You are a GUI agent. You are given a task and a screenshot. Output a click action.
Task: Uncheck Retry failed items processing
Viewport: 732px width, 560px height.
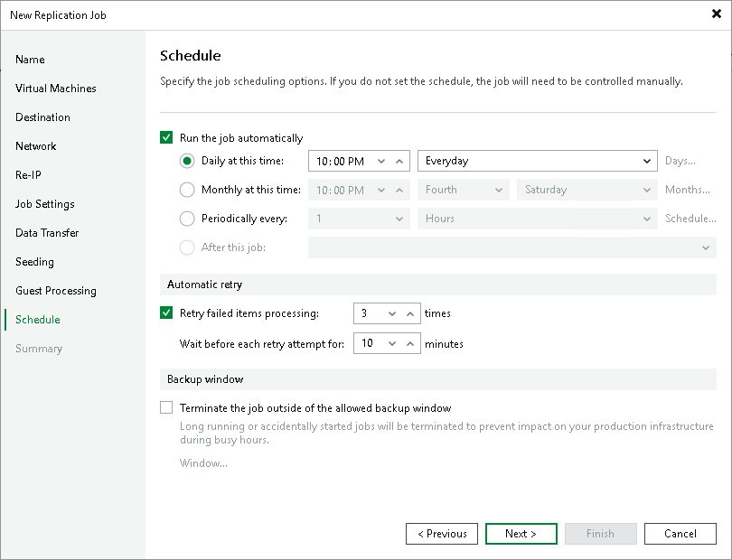[x=166, y=313]
